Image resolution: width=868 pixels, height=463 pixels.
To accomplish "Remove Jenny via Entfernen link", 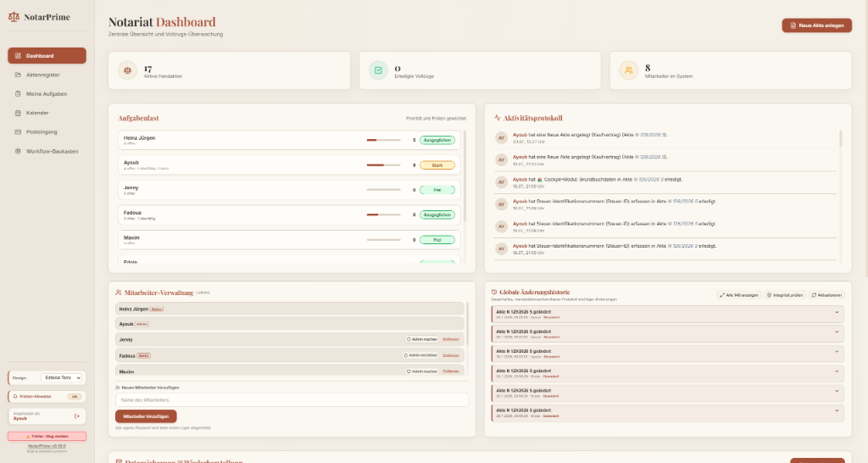I will point(451,339).
